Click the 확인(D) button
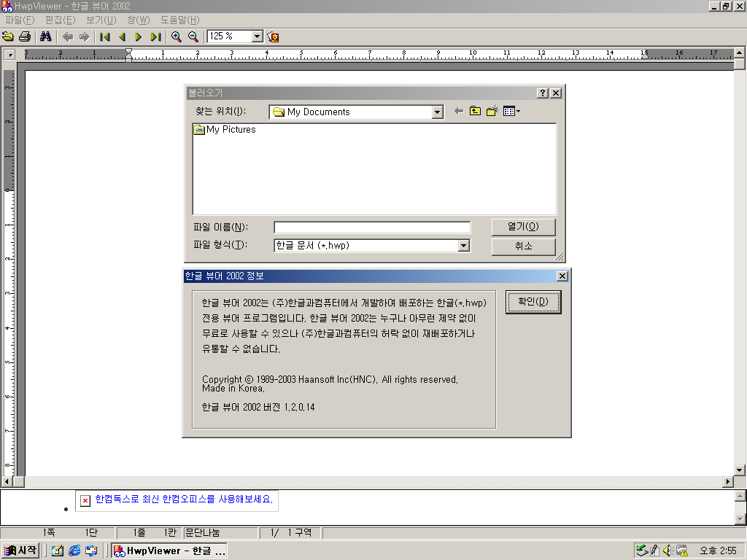 click(533, 302)
